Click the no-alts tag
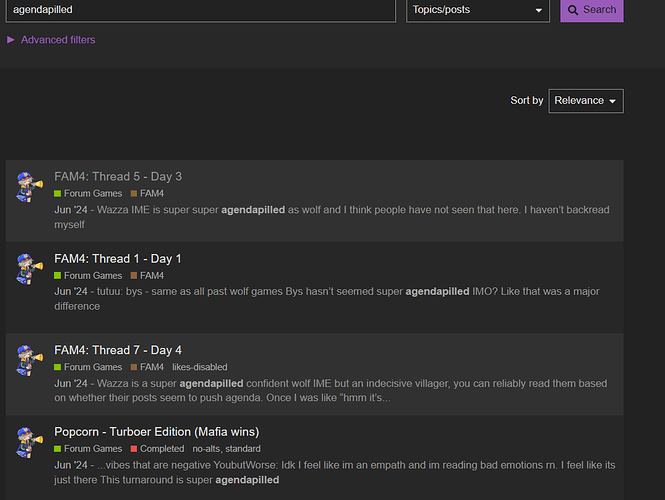 (x=208, y=449)
